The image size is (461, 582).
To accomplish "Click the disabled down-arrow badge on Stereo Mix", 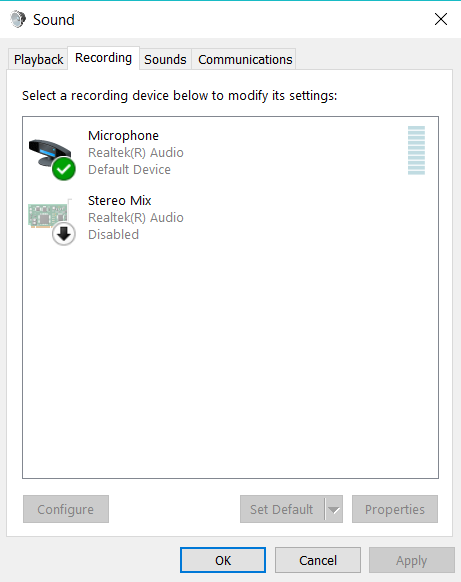I will click(64, 234).
